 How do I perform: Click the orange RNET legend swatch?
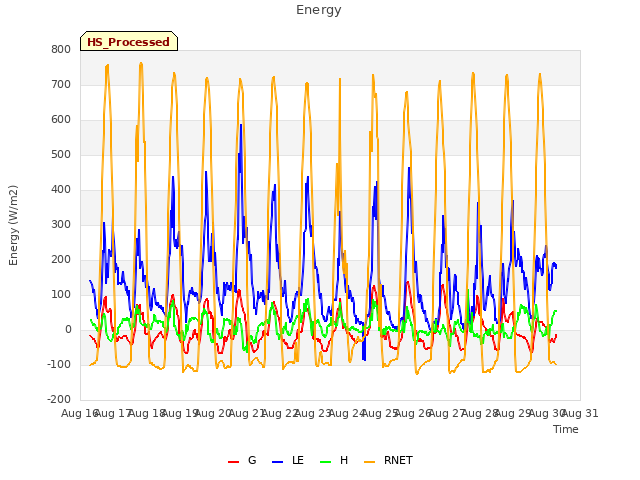[369, 462]
